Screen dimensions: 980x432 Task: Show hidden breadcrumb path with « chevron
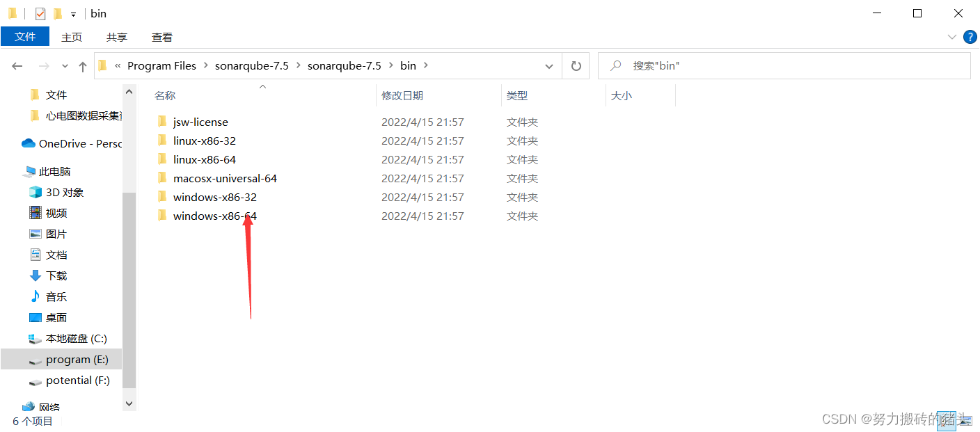click(x=118, y=66)
